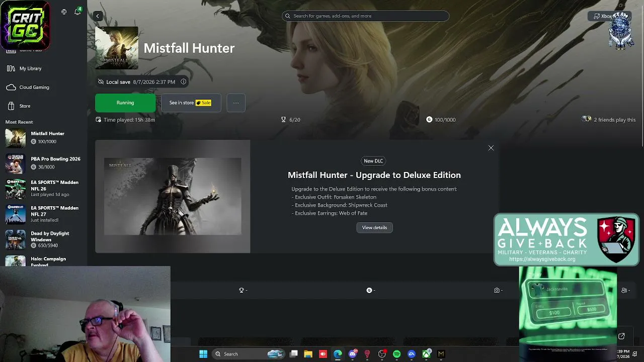The width and height of the screenshot is (644, 362).
Task: Click the Store shopping bag icon
Action: pos(11,106)
